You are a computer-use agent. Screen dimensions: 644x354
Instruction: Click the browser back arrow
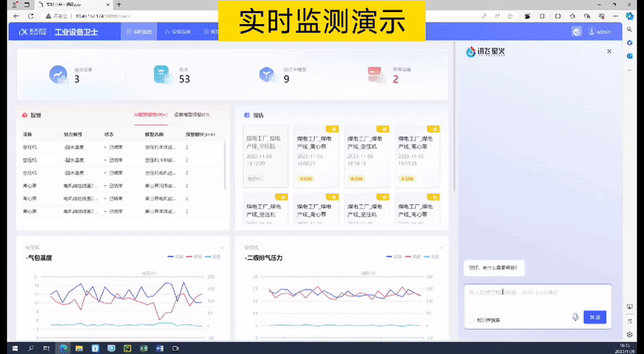click(x=16, y=16)
